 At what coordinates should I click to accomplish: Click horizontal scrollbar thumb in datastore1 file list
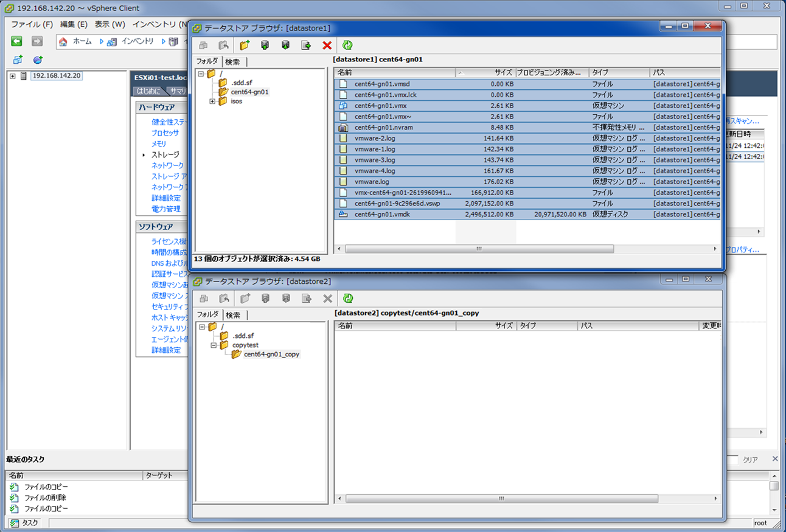pyautogui.click(x=479, y=249)
